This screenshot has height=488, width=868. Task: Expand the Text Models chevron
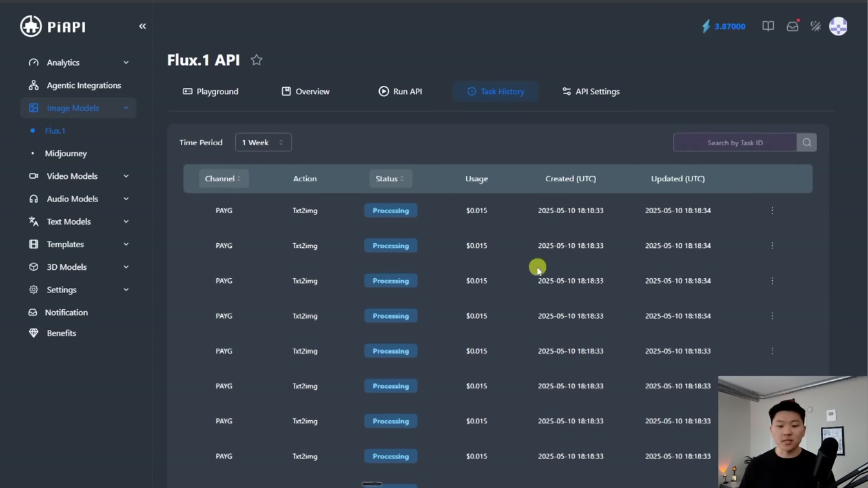tap(126, 221)
